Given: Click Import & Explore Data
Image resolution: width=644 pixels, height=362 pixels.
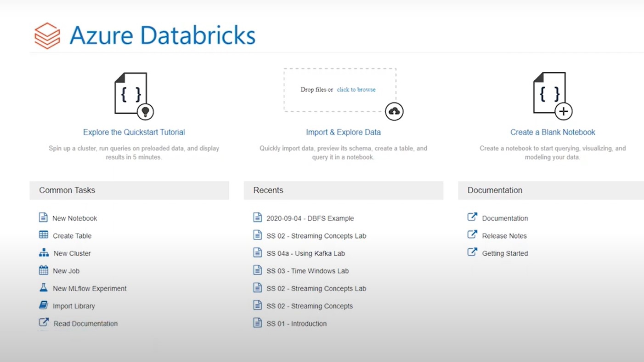Looking at the screenshot, I should click(343, 132).
